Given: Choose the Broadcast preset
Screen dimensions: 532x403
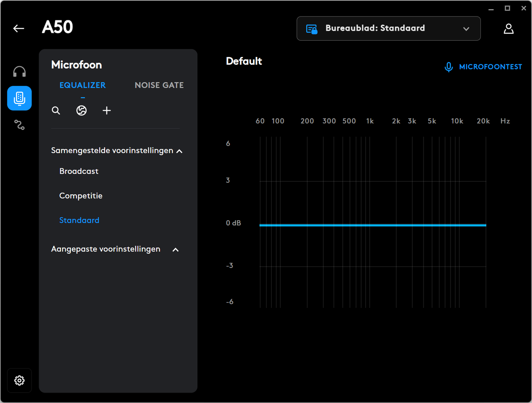Looking at the screenshot, I should (79, 171).
